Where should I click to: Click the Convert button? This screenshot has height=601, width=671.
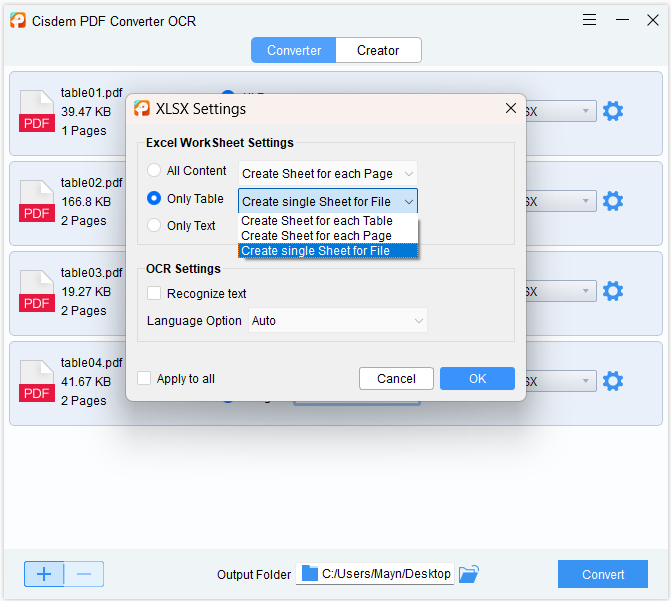[x=603, y=574]
